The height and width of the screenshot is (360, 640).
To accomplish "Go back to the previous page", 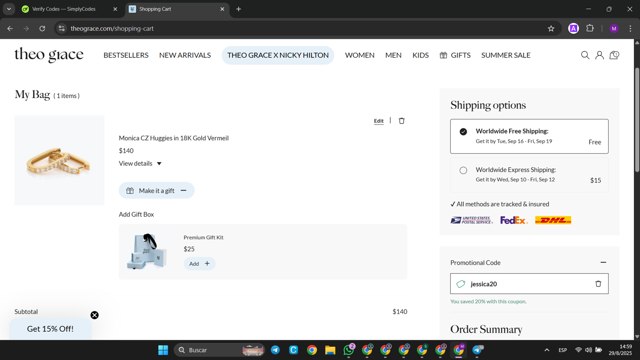I will coord(10,29).
